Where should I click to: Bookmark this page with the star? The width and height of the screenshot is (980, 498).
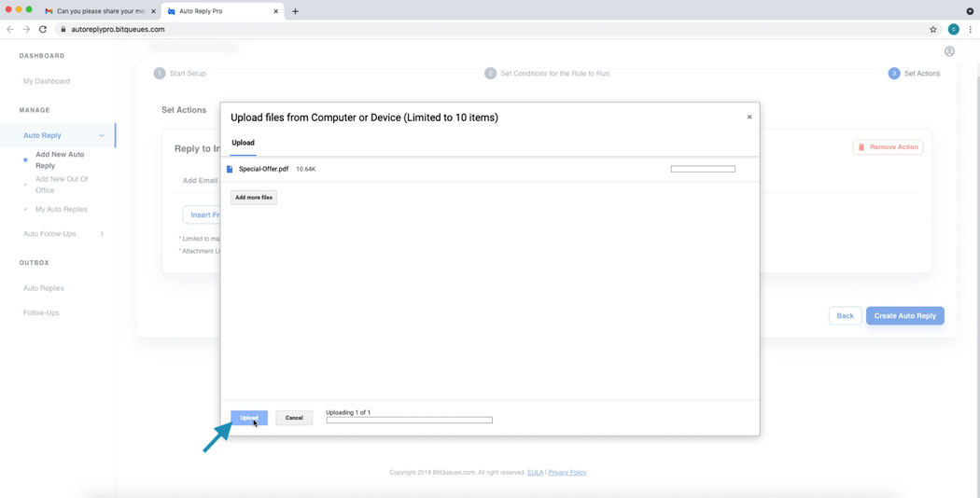[x=933, y=29]
